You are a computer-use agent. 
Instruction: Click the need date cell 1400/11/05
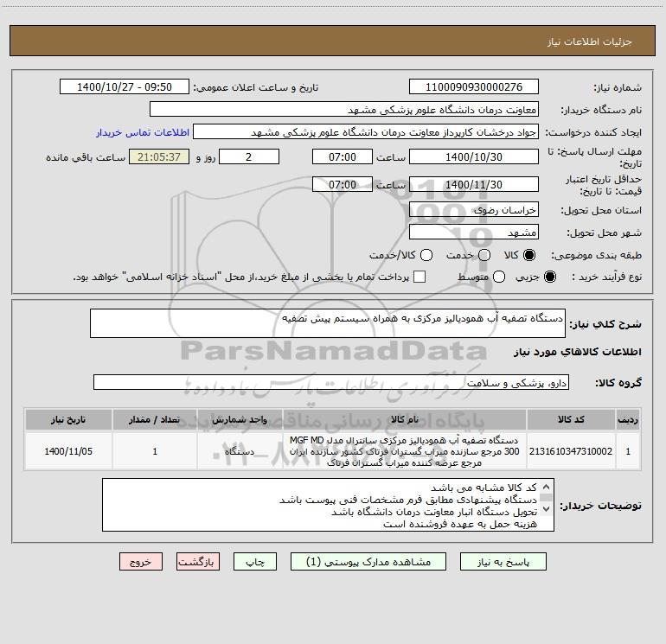coord(68,451)
